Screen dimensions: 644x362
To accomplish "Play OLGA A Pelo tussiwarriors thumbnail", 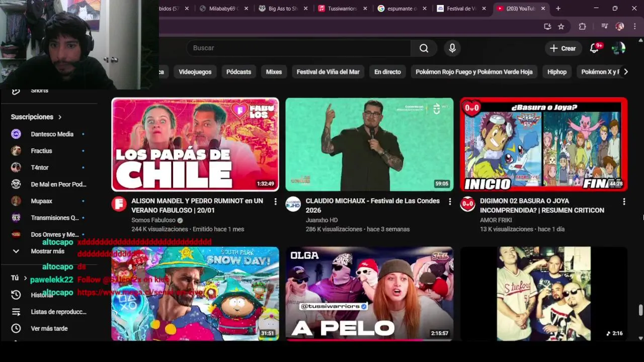I will click(369, 294).
